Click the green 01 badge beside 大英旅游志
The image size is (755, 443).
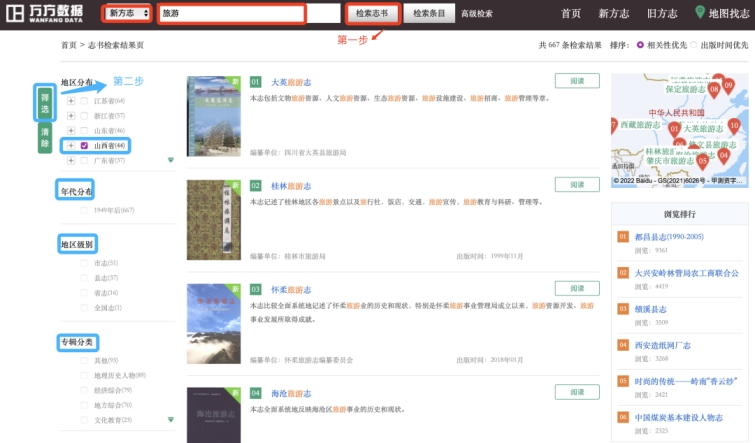(256, 81)
